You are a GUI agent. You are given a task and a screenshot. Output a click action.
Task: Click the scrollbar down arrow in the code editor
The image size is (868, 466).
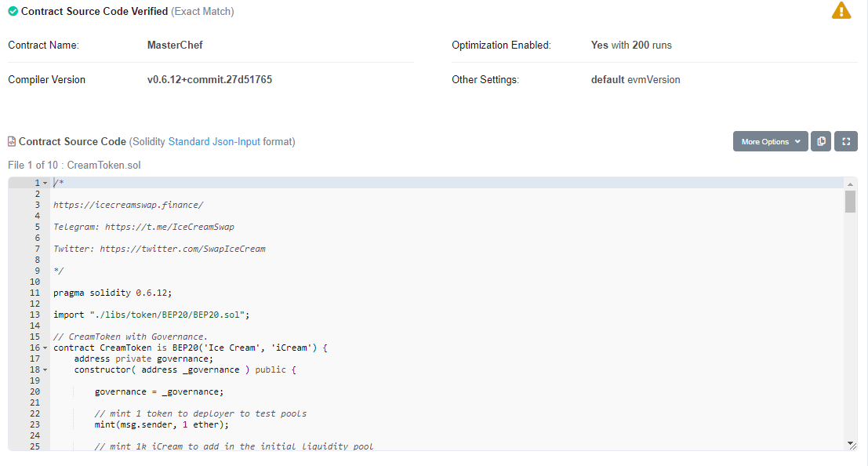(850, 443)
